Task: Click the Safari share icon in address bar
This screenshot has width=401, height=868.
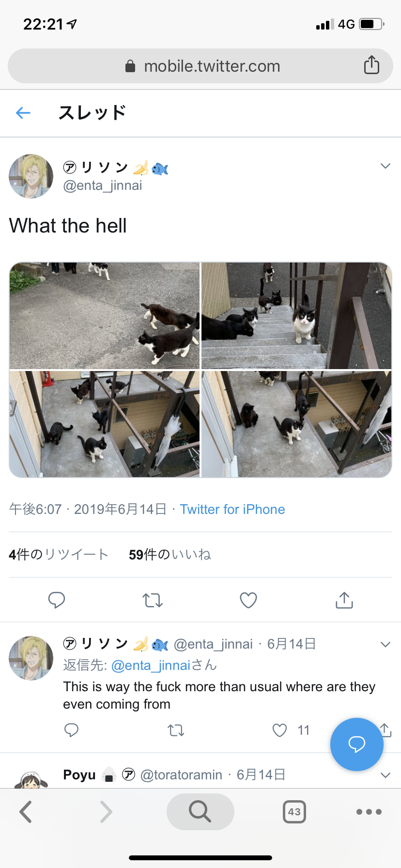Action: 371,64
